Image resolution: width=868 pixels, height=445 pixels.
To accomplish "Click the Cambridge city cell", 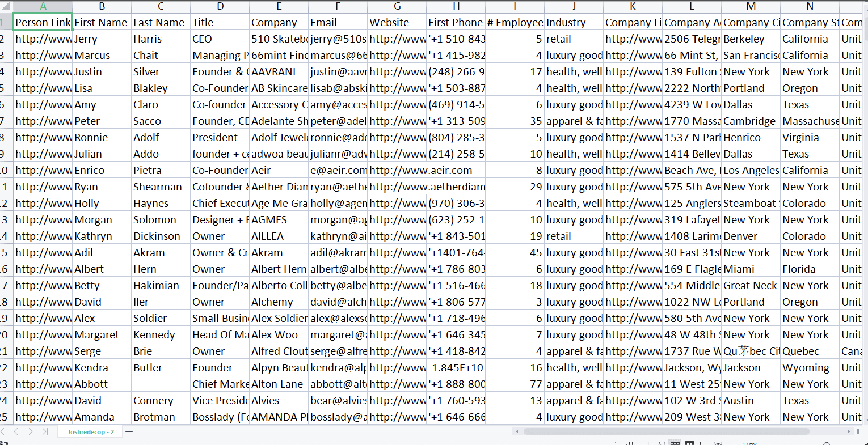I will (x=751, y=121).
